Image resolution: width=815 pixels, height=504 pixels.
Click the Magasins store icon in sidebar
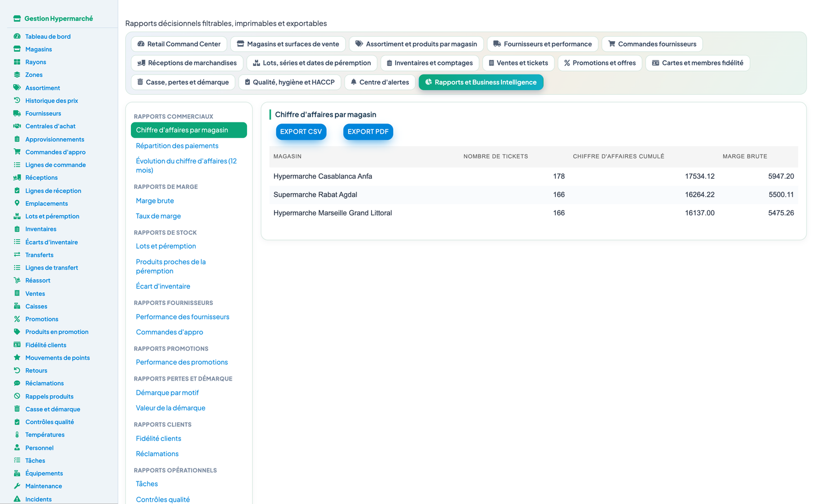[x=17, y=49]
